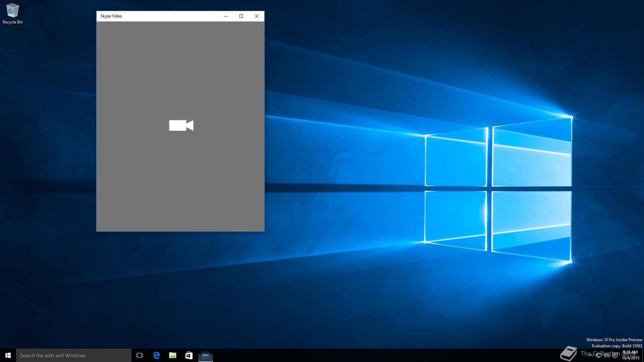Click the Skype Video title text
Image resolution: width=644 pixels, height=362 pixels.
pyautogui.click(x=111, y=16)
